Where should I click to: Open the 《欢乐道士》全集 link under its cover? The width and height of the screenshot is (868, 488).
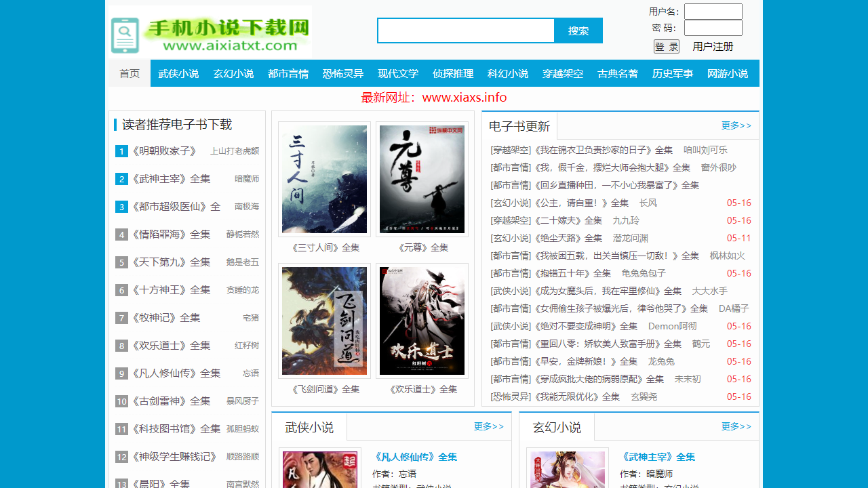[x=422, y=390]
